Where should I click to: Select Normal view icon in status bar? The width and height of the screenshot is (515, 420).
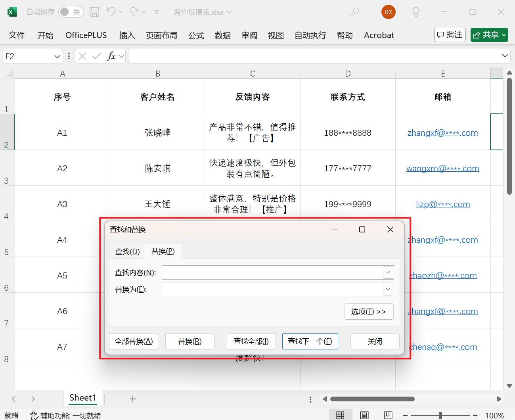(340, 415)
